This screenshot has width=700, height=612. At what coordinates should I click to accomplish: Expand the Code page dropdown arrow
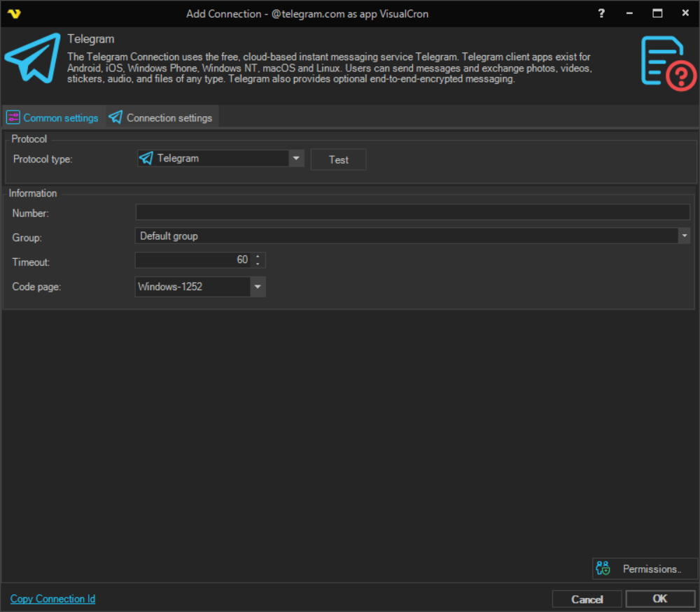[258, 287]
